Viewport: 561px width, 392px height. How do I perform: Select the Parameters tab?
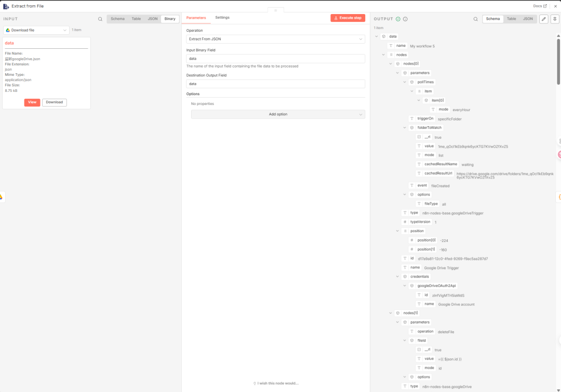click(196, 18)
